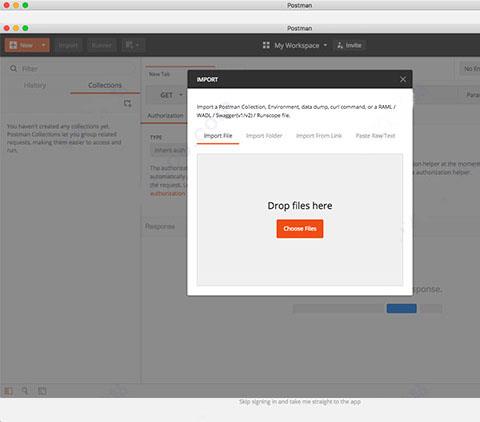Click the find magnifier icon in bottom bar
The width and height of the screenshot is (480, 422).
pos(25,391)
